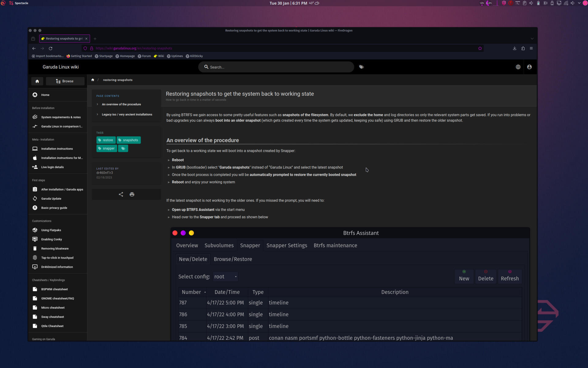Screen dimensions: 588x368
Task: Open 'Tap-to-click in touchpad' page
Action: (57, 258)
